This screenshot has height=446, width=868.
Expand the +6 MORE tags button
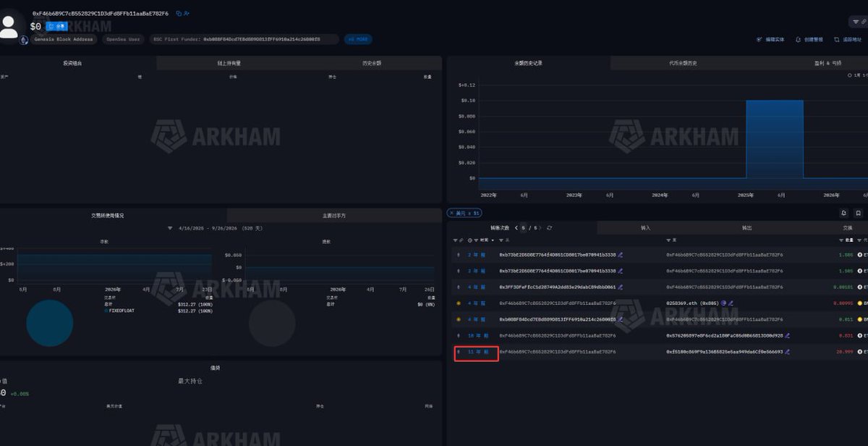pyautogui.click(x=358, y=39)
